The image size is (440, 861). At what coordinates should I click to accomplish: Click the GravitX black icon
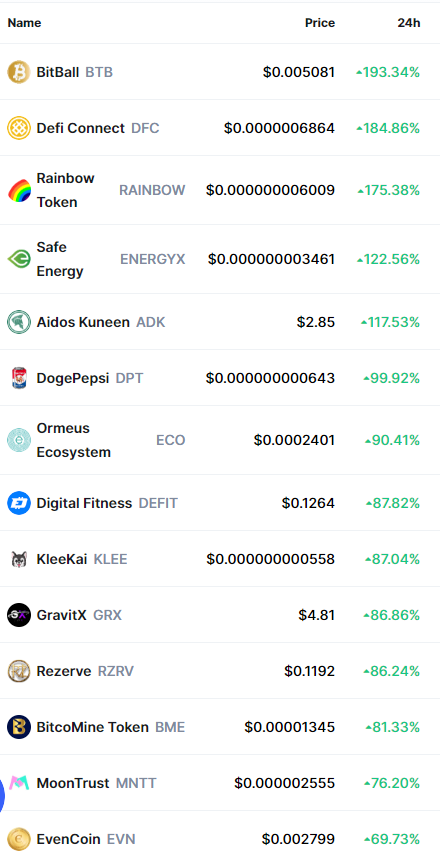(19, 615)
